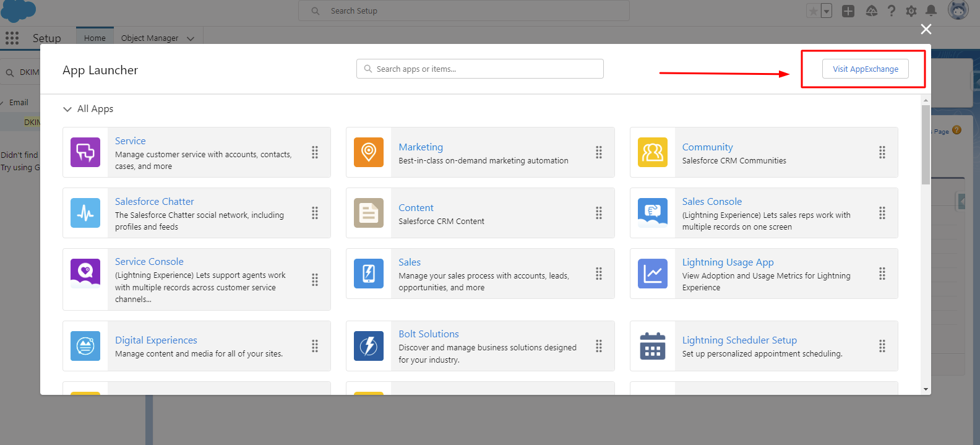Switch to the Object Manager tab
The height and width of the screenshot is (445, 980).
(x=150, y=38)
